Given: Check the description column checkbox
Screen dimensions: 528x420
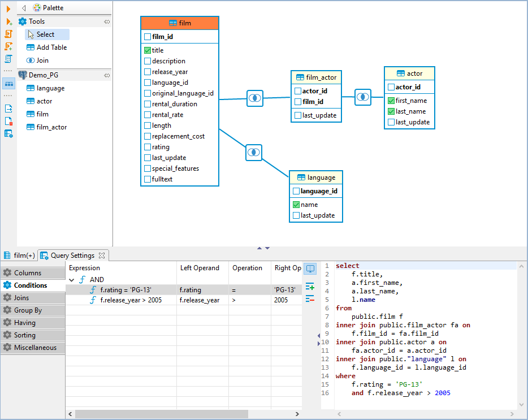Looking at the screenshot, I should 148,61.
